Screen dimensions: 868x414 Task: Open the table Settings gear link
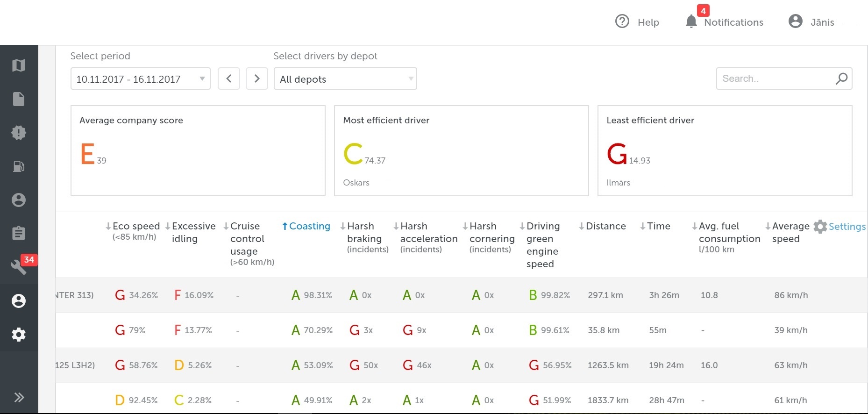coord(840,227)
